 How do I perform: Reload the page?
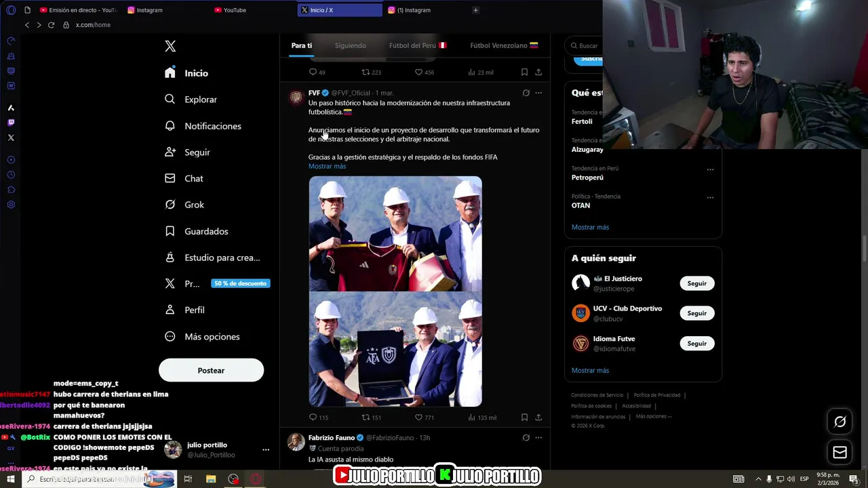(x=51, y=25)
